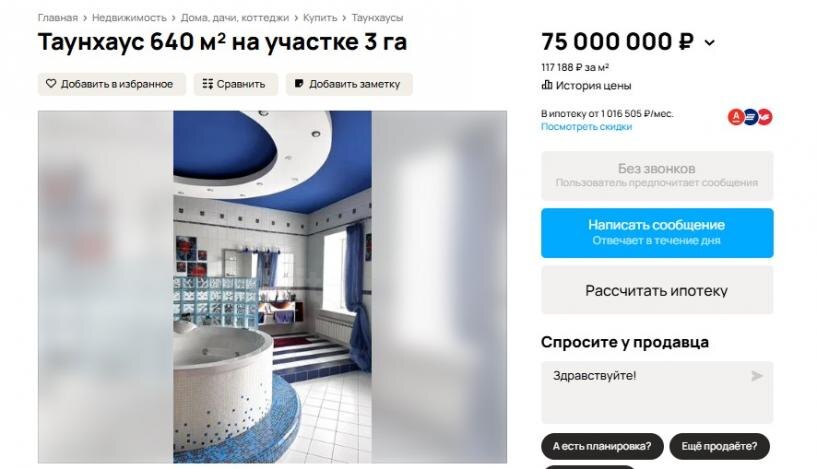This screenshot has height=469, width=817.
Task: Click the send arrow in message box
Action: click(x=757, y=376)
